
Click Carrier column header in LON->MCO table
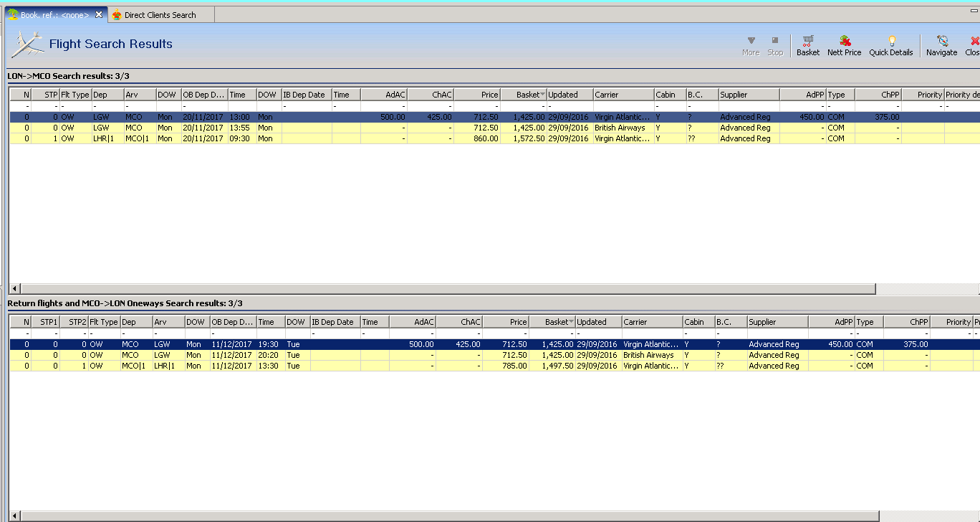pyautogui.click(x=623, y=95)
